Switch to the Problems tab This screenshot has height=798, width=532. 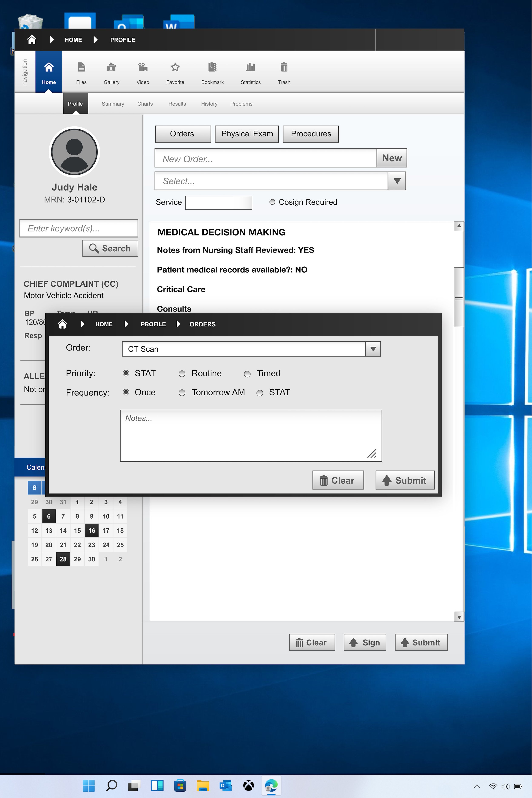241,104
